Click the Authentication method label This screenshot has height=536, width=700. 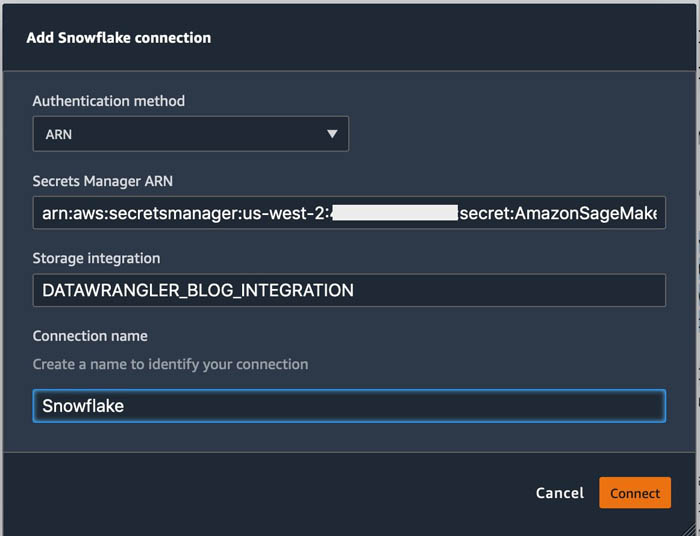tap(108, 101)
